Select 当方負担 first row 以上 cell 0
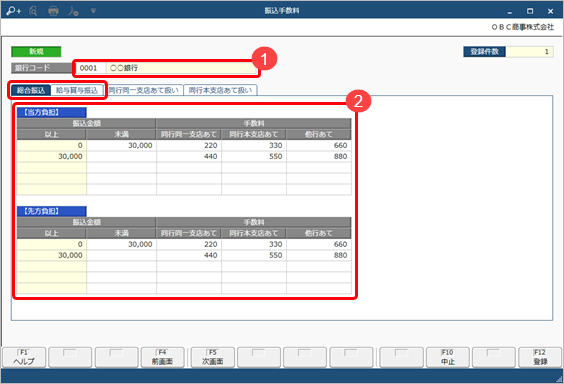564x384 pixels. 51,145
